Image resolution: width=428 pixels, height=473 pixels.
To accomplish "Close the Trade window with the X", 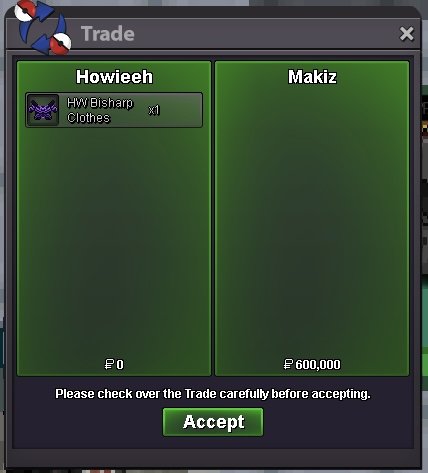I will tap(407, 34).
